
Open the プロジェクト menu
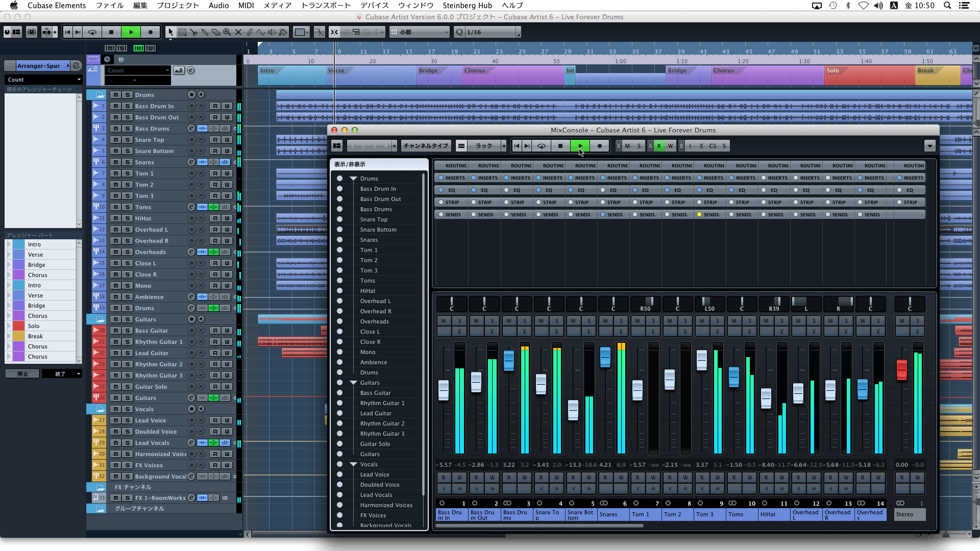[x=178, y=6]
